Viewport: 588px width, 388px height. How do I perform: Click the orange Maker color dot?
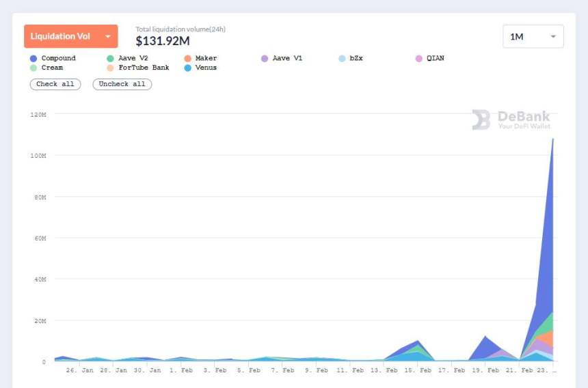tap(187, 59)
